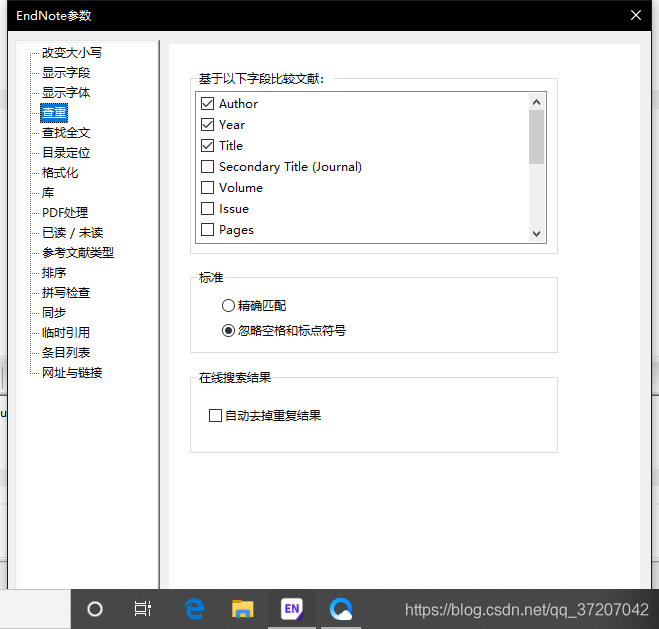Uncheck the Title field checkbox

coord(208,145)
